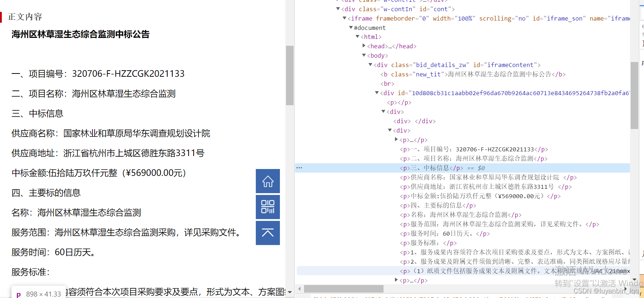Click the left arrow of DevTools horizontal scrollbar
Screen dimensions: 644x298
click(299, 289)
